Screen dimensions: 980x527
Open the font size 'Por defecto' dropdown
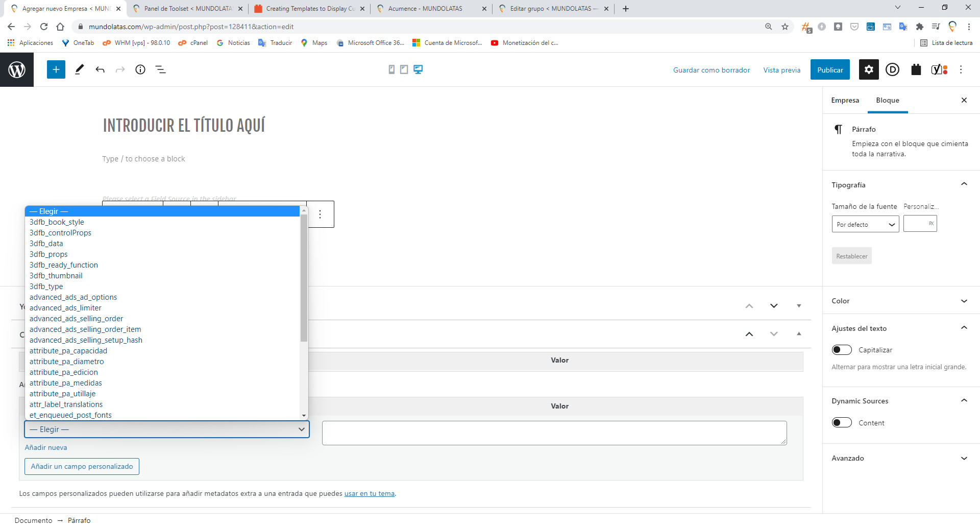pos(865,225)
